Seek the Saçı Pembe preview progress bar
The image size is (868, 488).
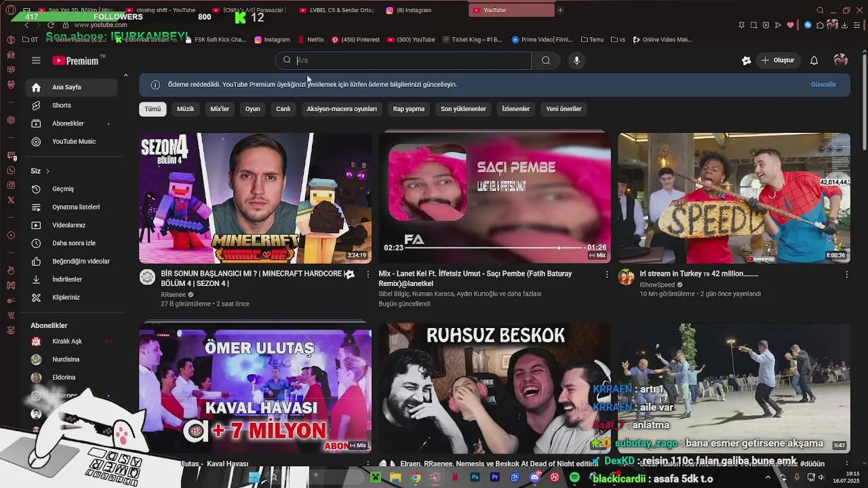495,248
